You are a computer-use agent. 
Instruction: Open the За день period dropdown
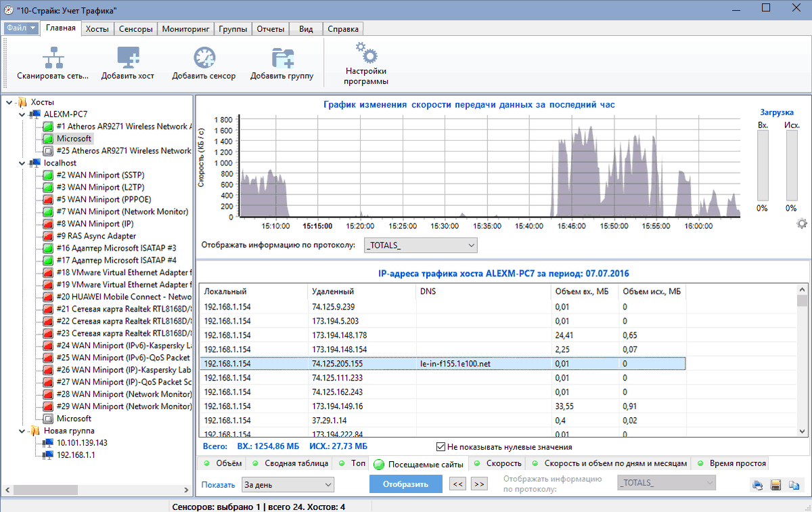click(289, 484)
